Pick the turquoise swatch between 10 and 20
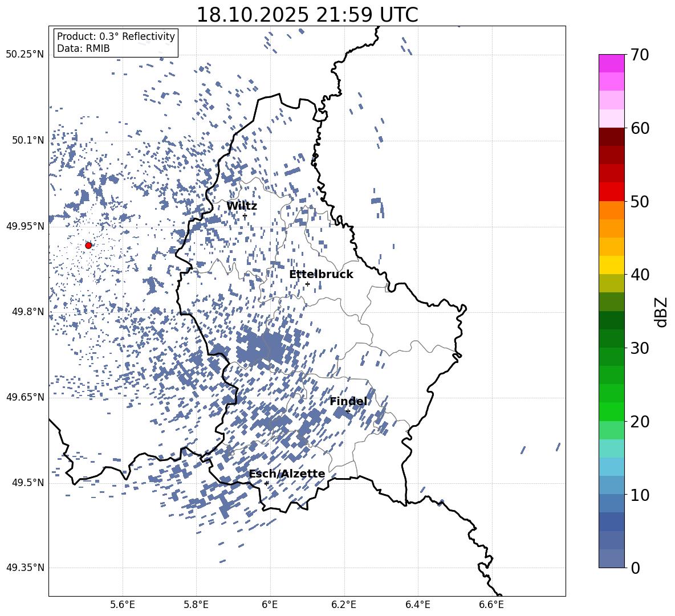Viewport: 675px width, 616px height. coord(611,448)
